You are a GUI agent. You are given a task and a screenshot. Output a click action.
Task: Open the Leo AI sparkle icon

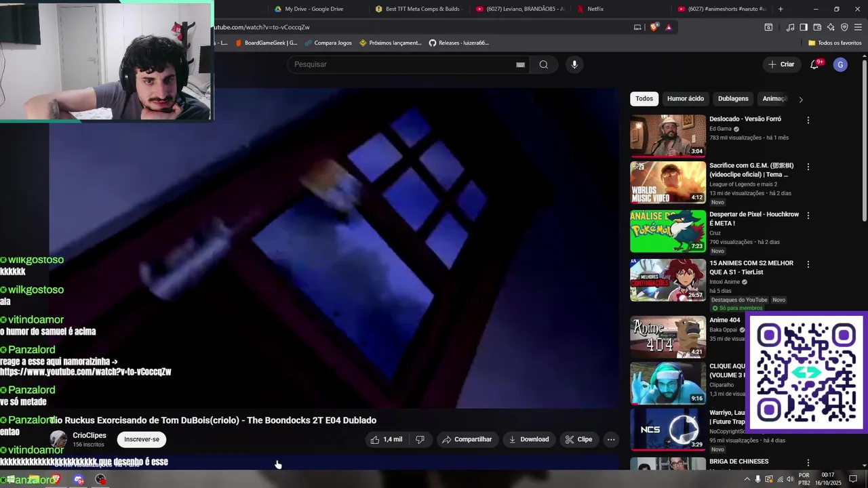click(831, 27)
